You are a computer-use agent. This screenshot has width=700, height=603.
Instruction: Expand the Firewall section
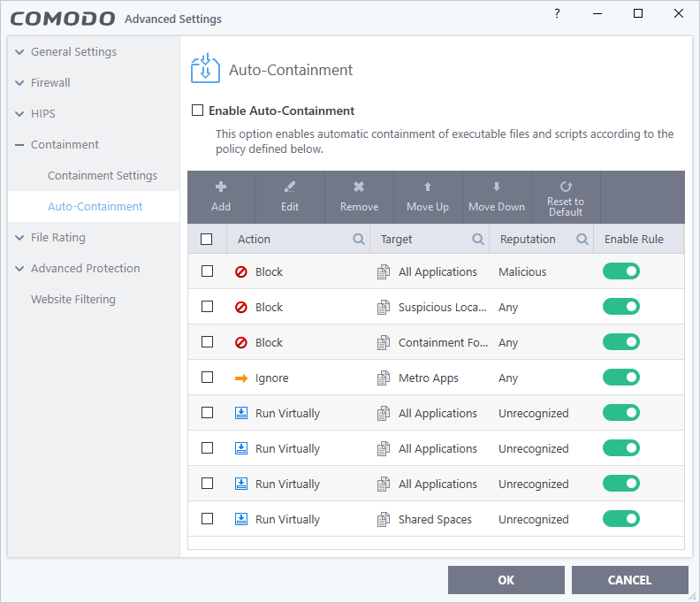19,83
